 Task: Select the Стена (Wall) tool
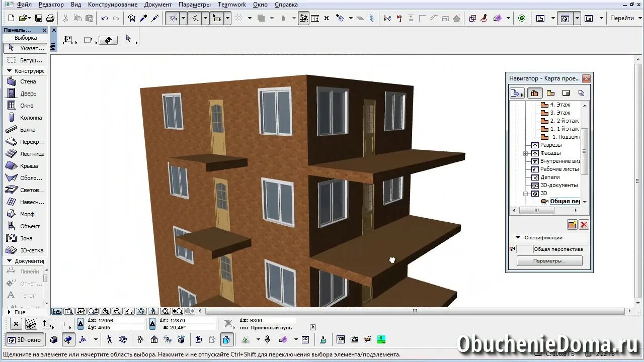(25, 81)
